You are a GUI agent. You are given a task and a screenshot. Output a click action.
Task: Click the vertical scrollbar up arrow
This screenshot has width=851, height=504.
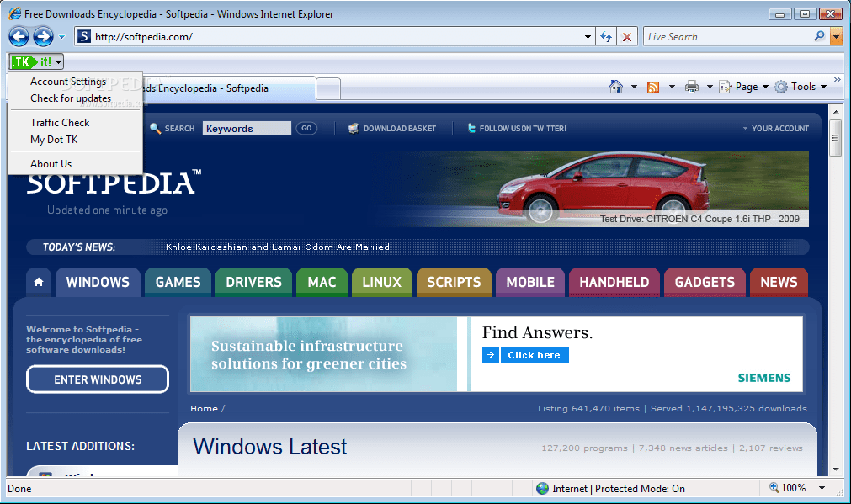[836, 112]
